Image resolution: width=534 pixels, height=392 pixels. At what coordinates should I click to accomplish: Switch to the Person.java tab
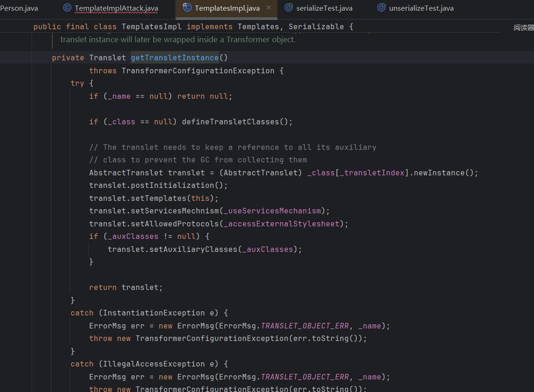tap(19, 8)
